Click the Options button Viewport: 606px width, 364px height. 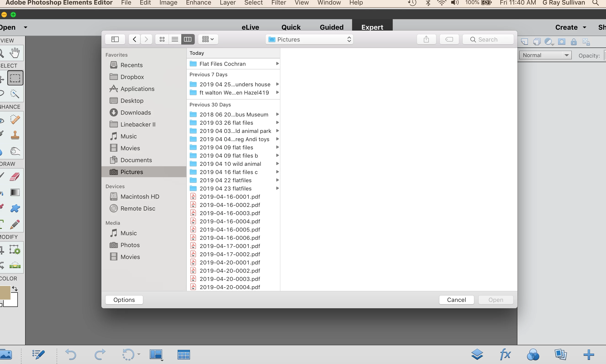coord(124,300)
